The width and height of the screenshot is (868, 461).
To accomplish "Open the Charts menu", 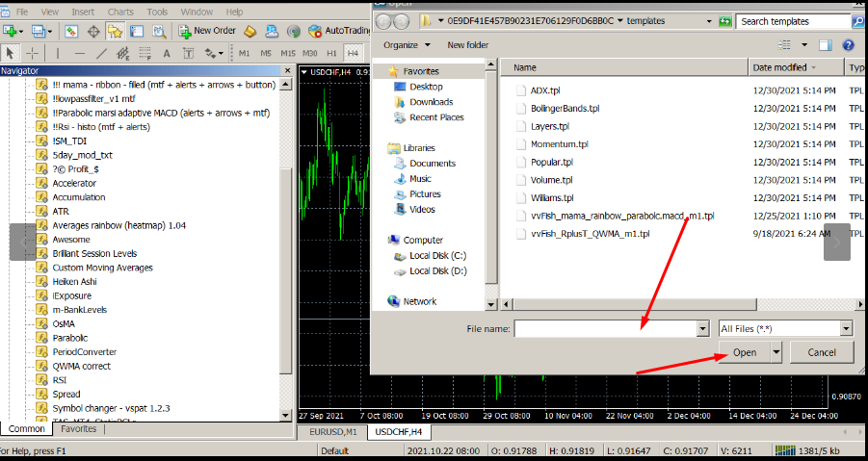I will [x=120, y=12].
